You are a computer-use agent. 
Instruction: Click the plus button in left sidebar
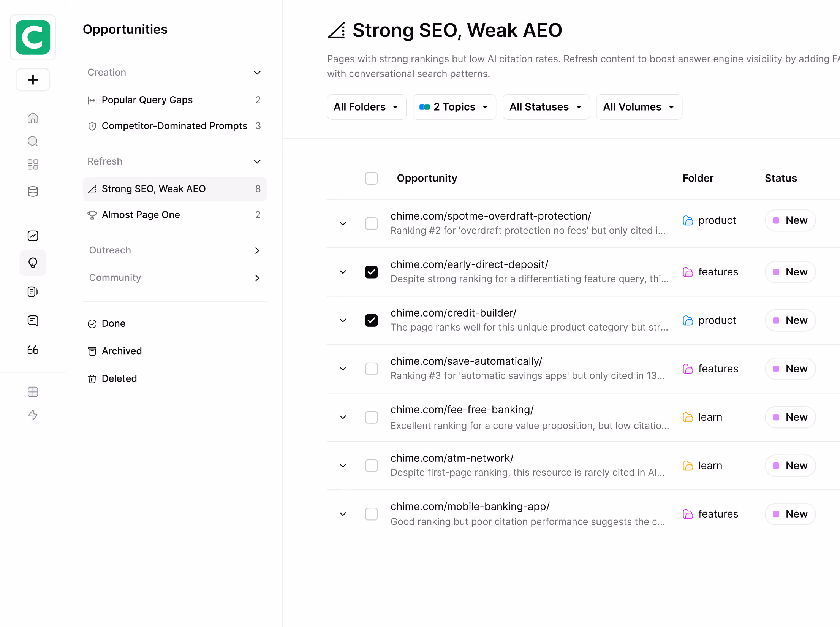pos(33,80)
